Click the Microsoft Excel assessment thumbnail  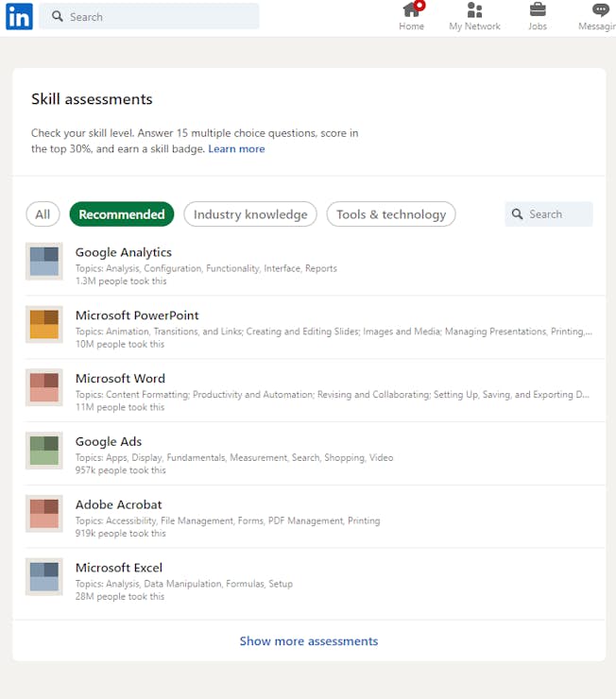[x=44, y=576]
